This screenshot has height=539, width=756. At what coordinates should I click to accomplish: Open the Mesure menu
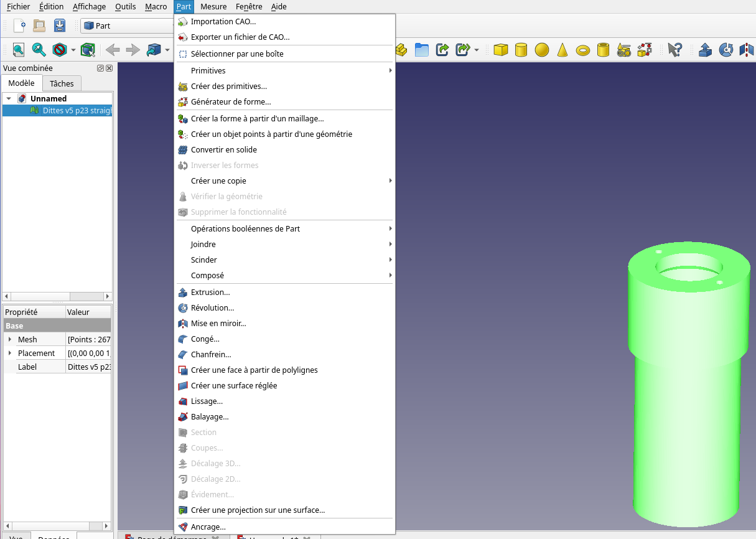pos(213,6)
